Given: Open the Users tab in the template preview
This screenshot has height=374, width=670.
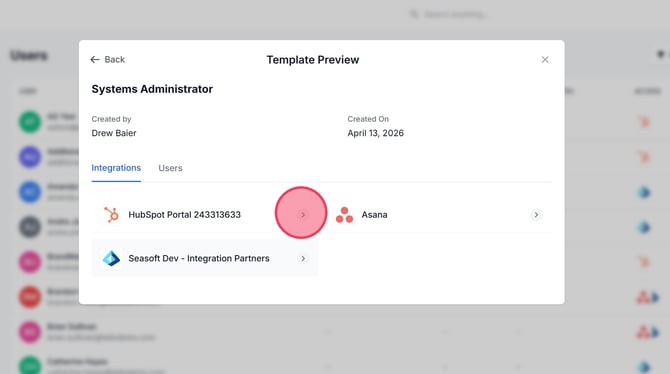Looking at the screenshot, I should 170,168.
